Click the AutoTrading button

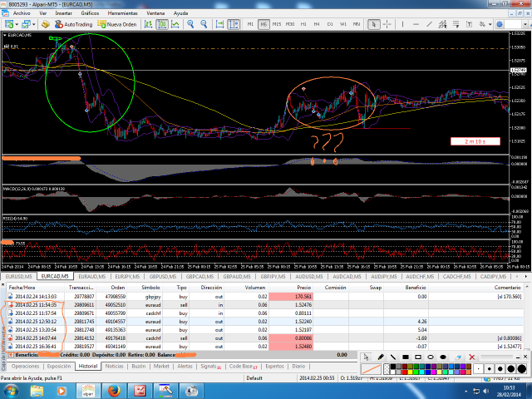click(75, 24)
